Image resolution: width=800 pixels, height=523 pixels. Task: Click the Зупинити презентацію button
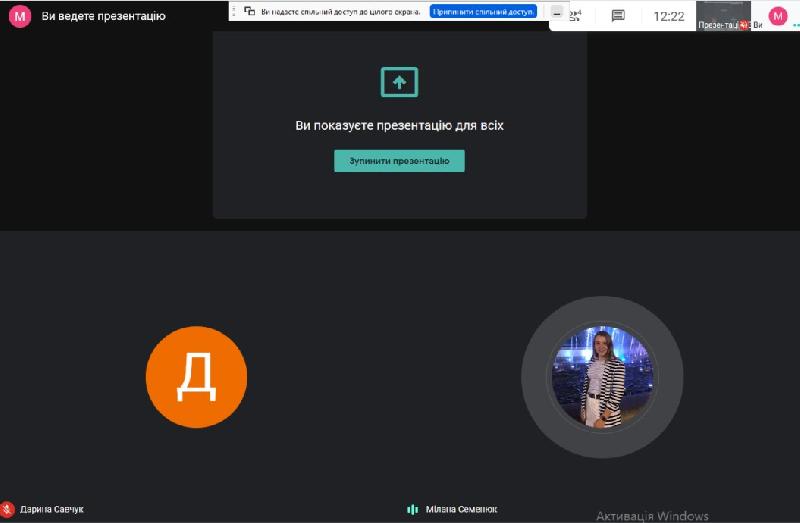[399, 161]
